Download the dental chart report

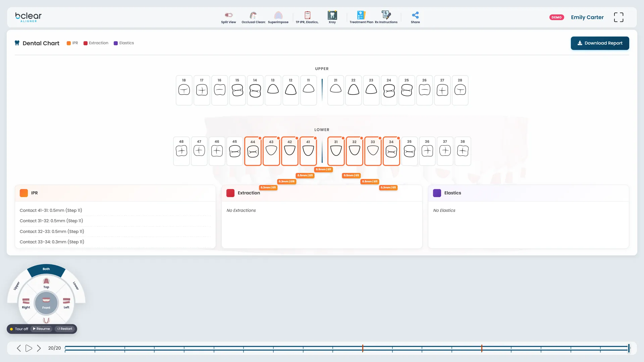tap(600, 43)
